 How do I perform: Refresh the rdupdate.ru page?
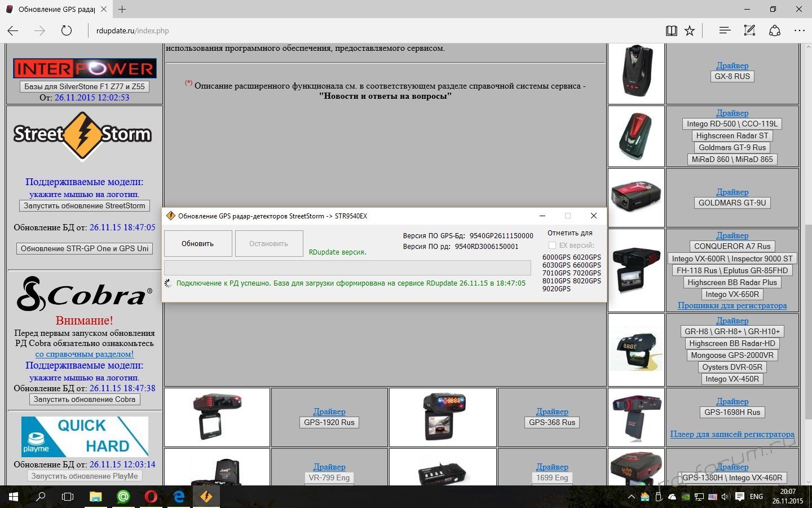pyautogui.click(x=67, y=31)
